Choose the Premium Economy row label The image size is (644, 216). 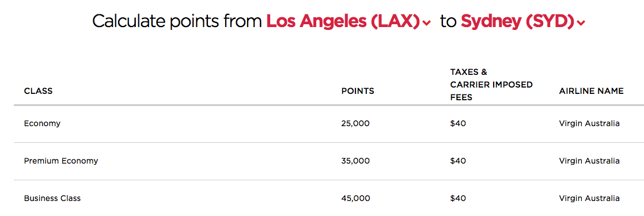(x=61, y=161)
